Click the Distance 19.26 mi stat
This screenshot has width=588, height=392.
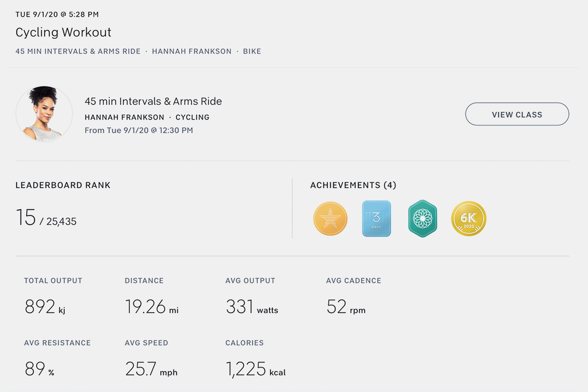point(151,307)
